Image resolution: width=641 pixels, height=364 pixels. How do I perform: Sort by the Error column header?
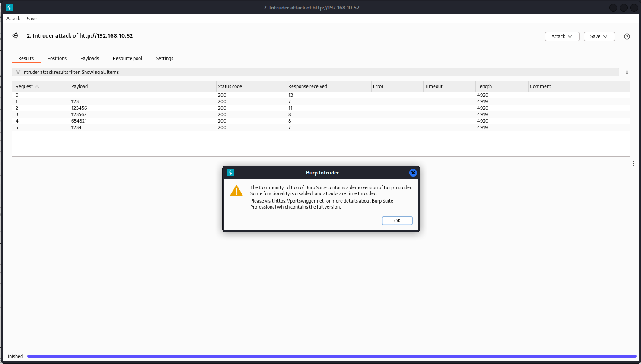click(397, 86)
